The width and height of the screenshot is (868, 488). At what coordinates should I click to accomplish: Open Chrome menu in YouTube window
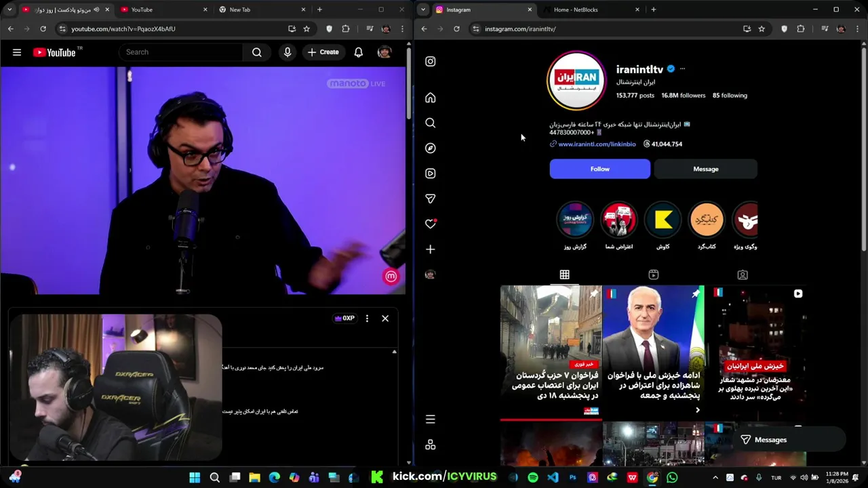[403, 28]
